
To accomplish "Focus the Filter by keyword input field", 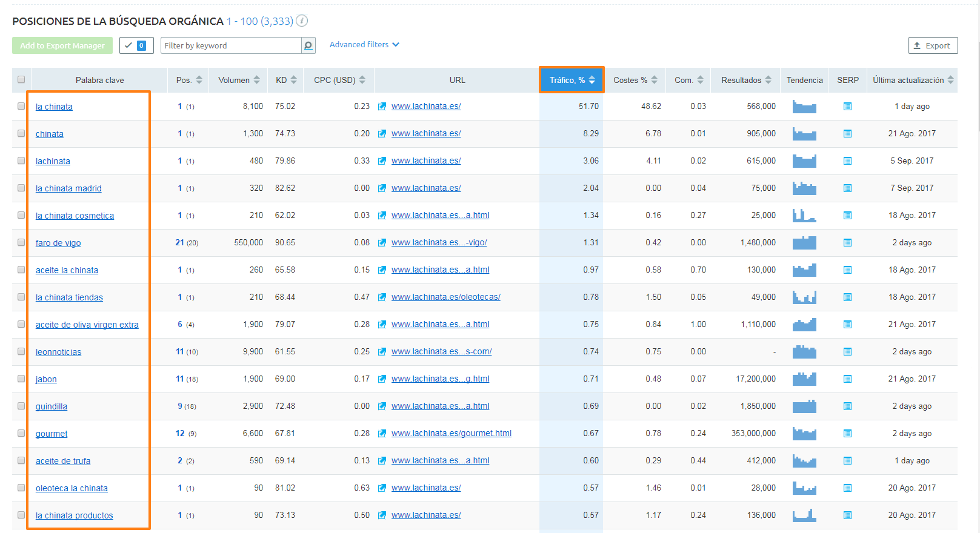I will [x=231, y=45].
